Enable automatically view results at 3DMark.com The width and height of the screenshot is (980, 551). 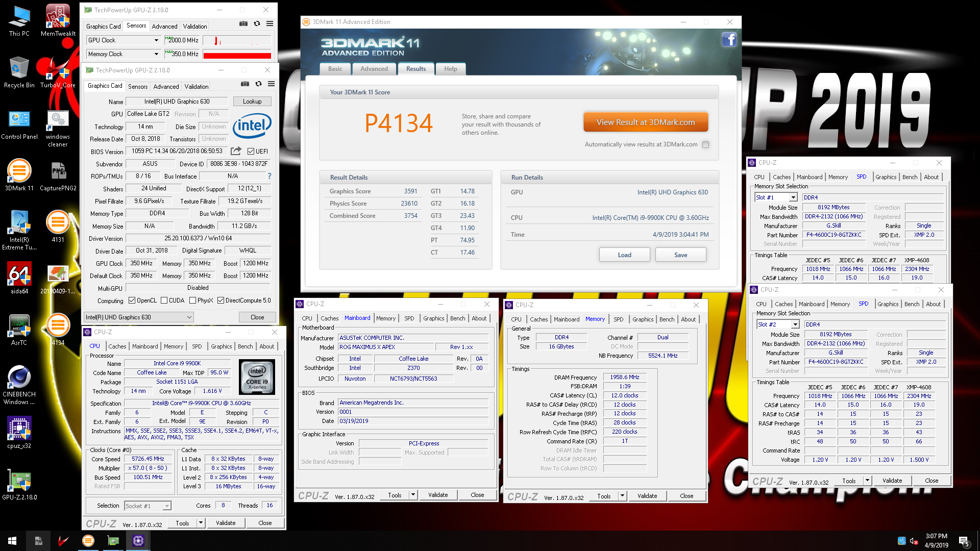click(705, 144)
